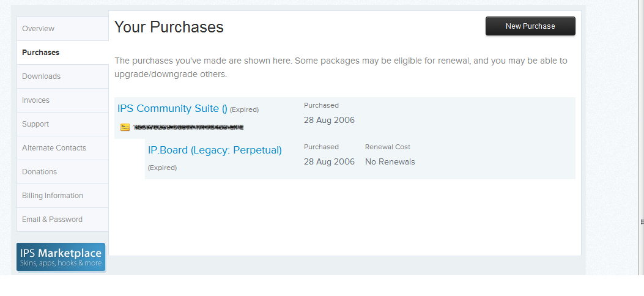Open the Downloads section
This screenshot has width=644, height=296.
point(41,76)
